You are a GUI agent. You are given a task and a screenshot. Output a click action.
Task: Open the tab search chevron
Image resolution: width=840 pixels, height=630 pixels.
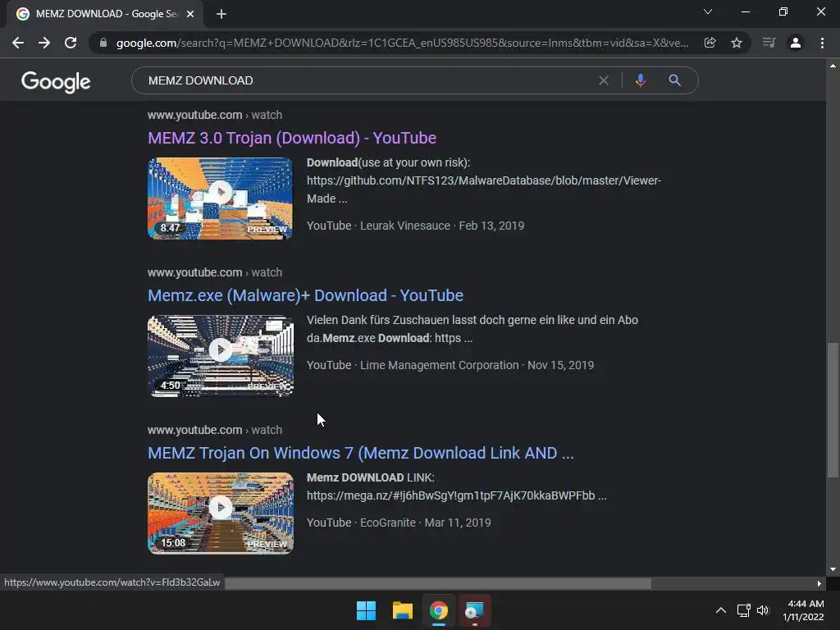point(708,11)
